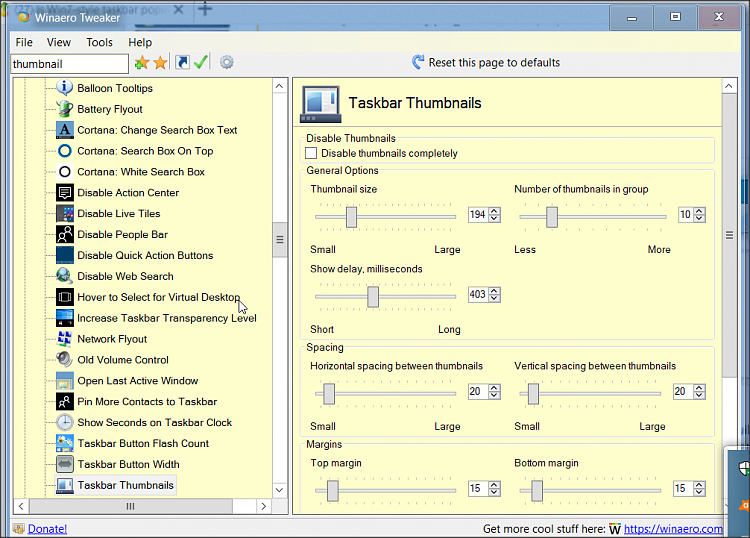Screen dimensions: 750x538
Task: Click the Thumbnail size slider handle
Action: [x=352, y=217]
